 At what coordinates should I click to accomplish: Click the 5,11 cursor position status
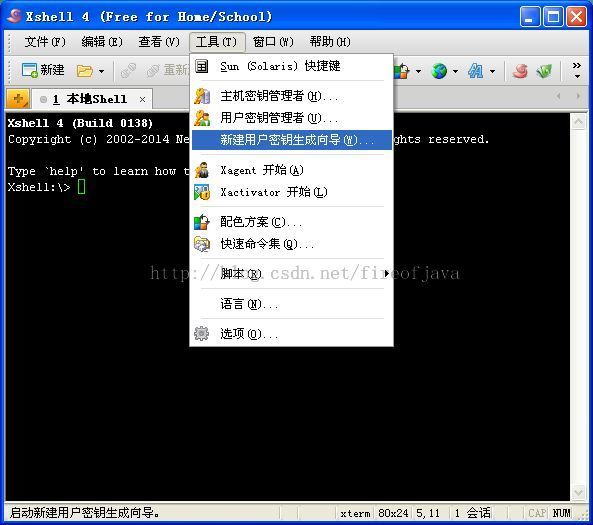[428, 513]
